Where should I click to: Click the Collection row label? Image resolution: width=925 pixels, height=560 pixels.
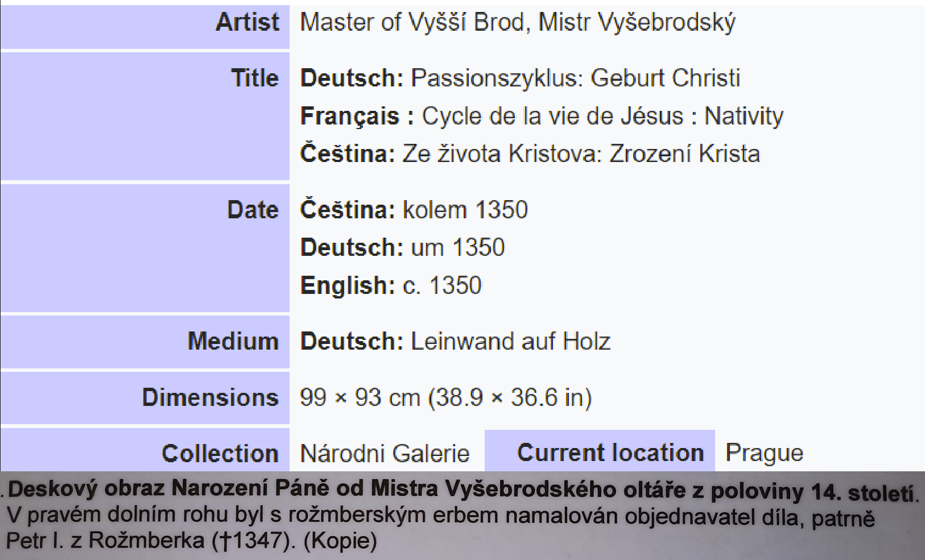click(x=220, y=454)
